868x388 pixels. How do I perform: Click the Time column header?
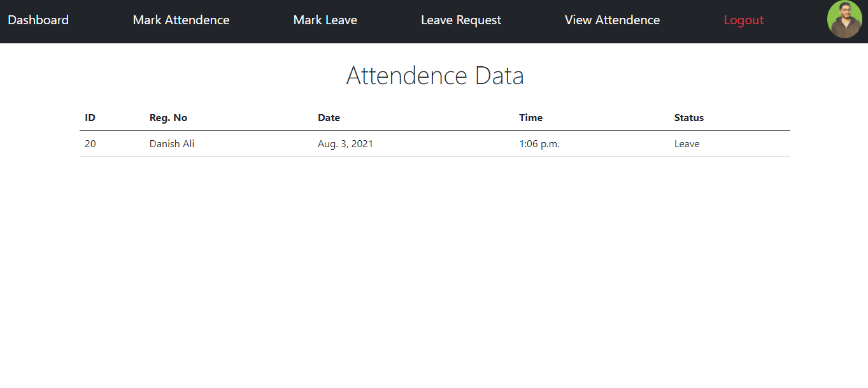point(531,117)
